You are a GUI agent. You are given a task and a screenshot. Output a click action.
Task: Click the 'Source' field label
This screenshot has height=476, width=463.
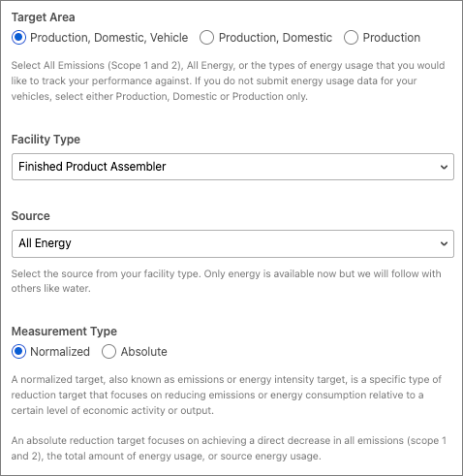pos(31,216)
